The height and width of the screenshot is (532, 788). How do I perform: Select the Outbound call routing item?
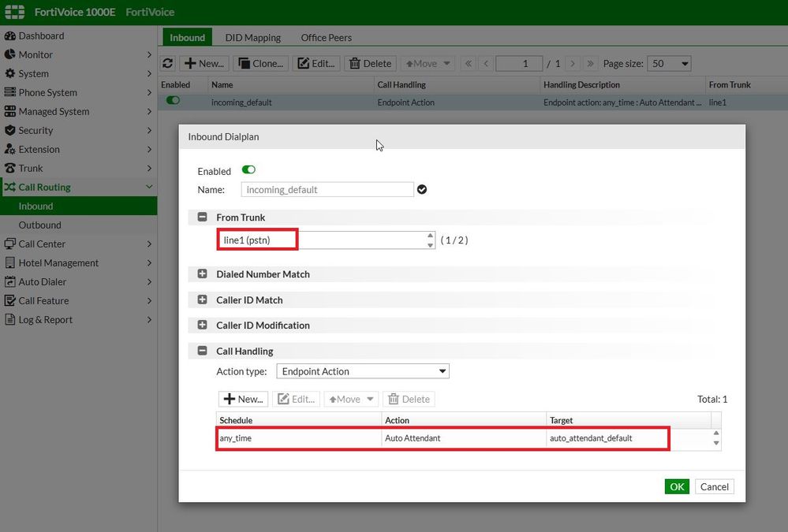39,225
